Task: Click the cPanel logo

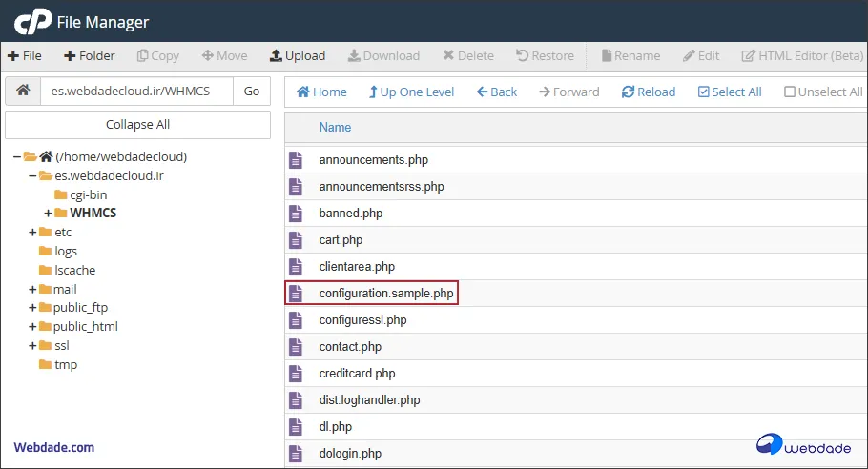Action: 28,21
